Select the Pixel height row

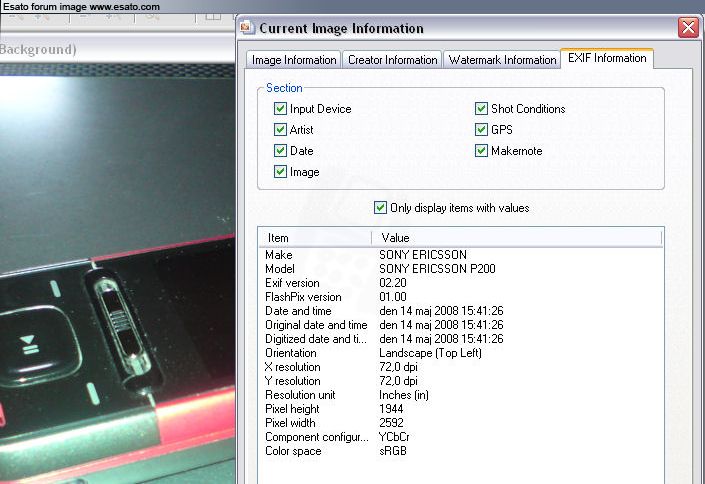pyautogui.click(x=461, y=408)
